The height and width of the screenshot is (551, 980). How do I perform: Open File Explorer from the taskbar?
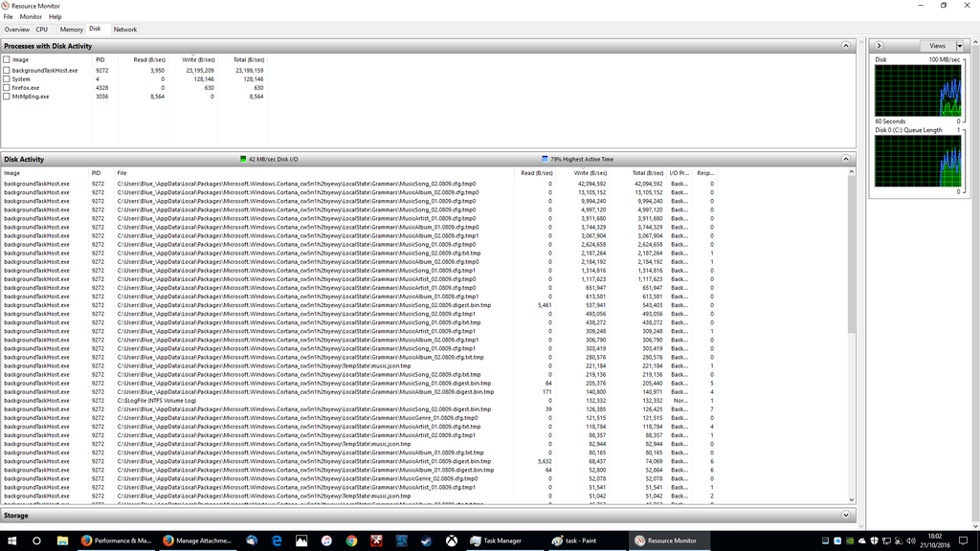pos(62,541)
